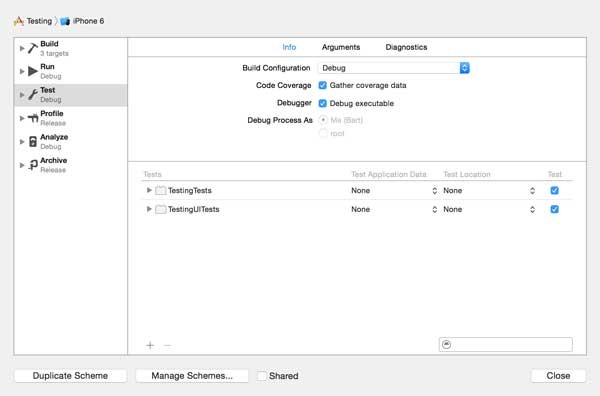600x396 pixels.
Task: Click the TestingUITests name text
Action: (x=194, y=210)
